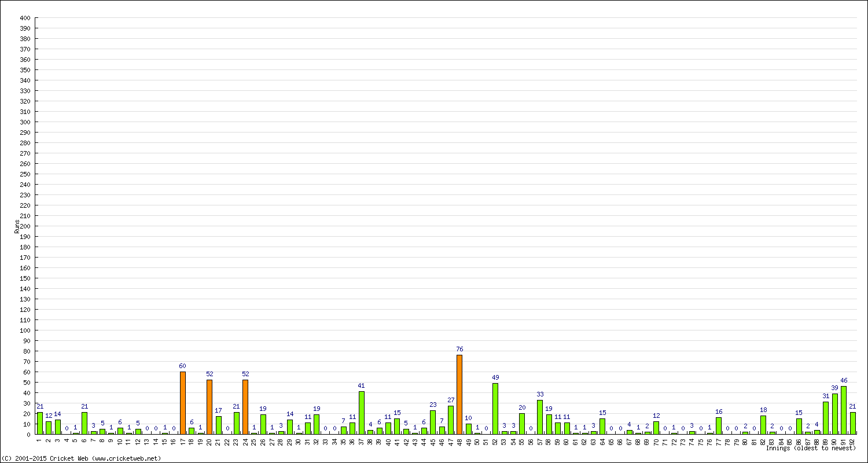This screenshot has width=868, height=463.
Task: Click the x-axis innings label 17
Action: 183,441
